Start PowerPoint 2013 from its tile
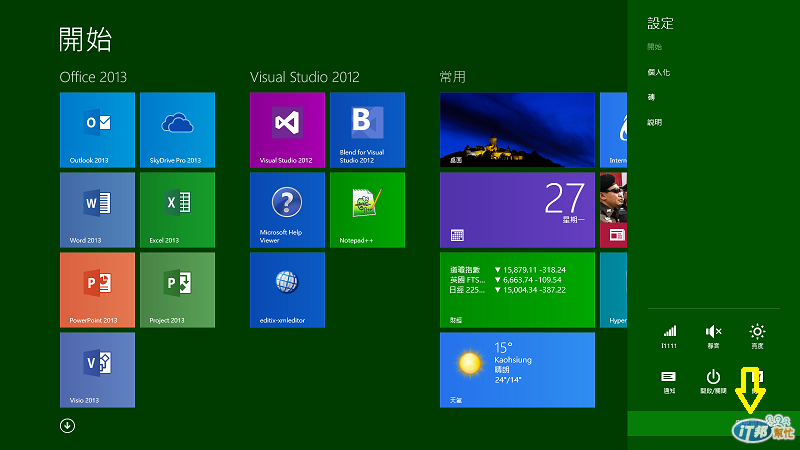This screenshot has height=450, width=800. [x=97, y=290]
